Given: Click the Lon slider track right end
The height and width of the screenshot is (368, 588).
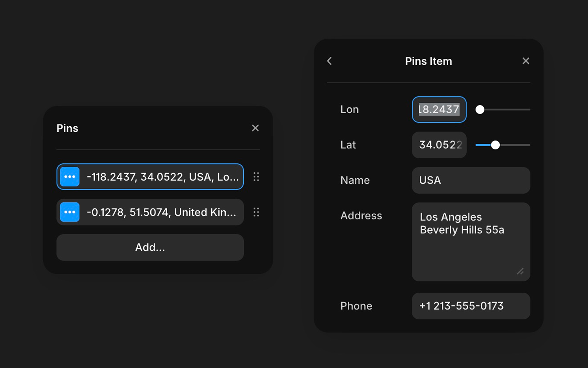Looking at the screenshot, I should pyautogui.click(x=528, y=110).
